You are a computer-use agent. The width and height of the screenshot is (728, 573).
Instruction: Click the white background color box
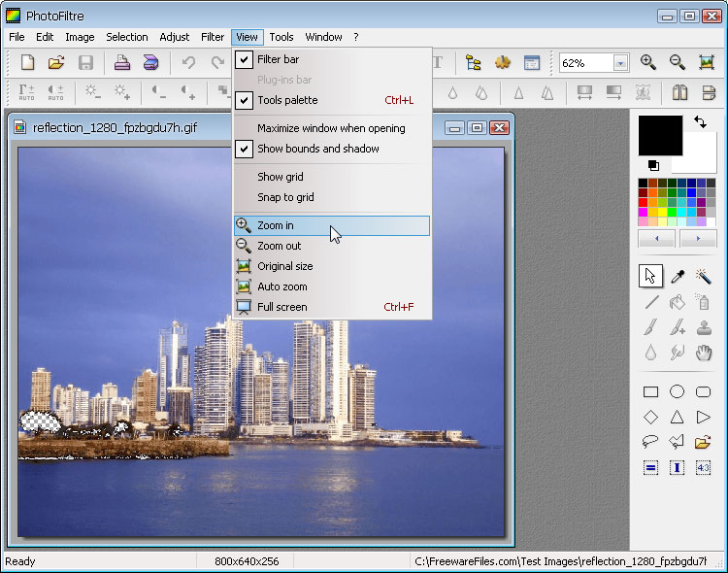click(x=699, y=154)
